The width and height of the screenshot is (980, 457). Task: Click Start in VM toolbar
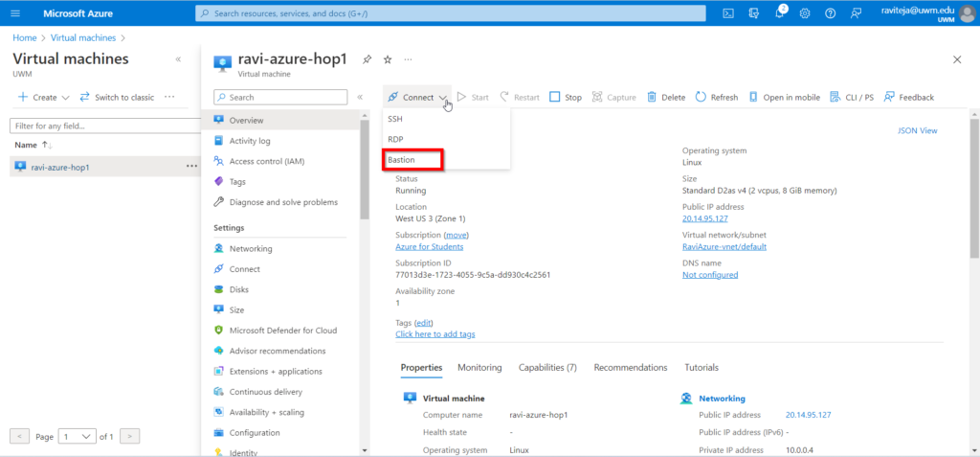click(473, 97)
